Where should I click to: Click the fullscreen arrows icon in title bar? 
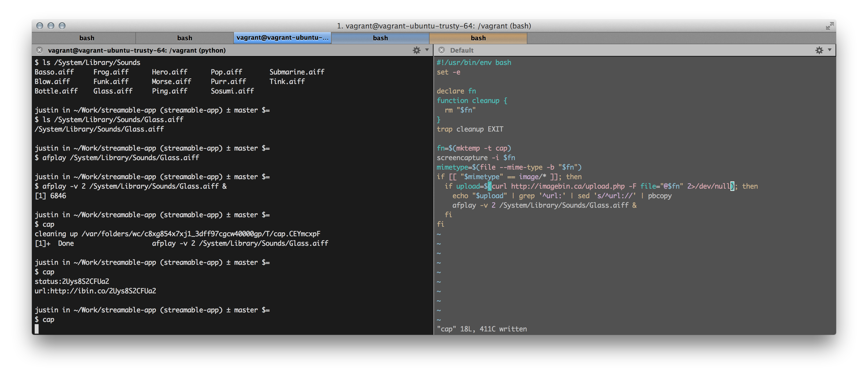[x=830, y=26]
